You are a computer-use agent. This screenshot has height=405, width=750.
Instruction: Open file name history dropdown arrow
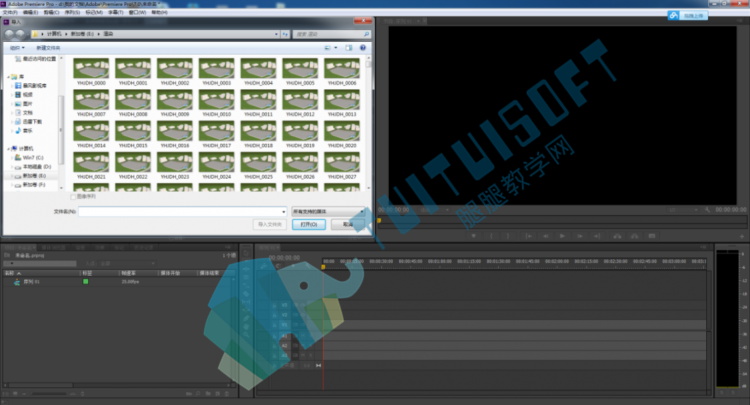coord(284,211)
